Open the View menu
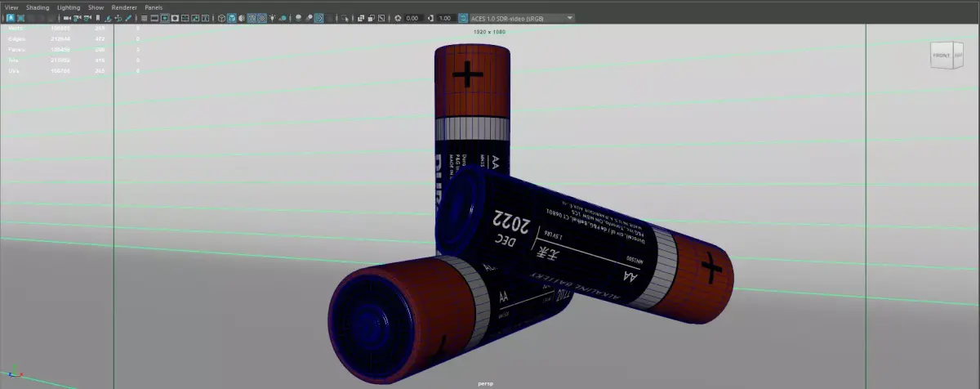 [x=11, y=7]
